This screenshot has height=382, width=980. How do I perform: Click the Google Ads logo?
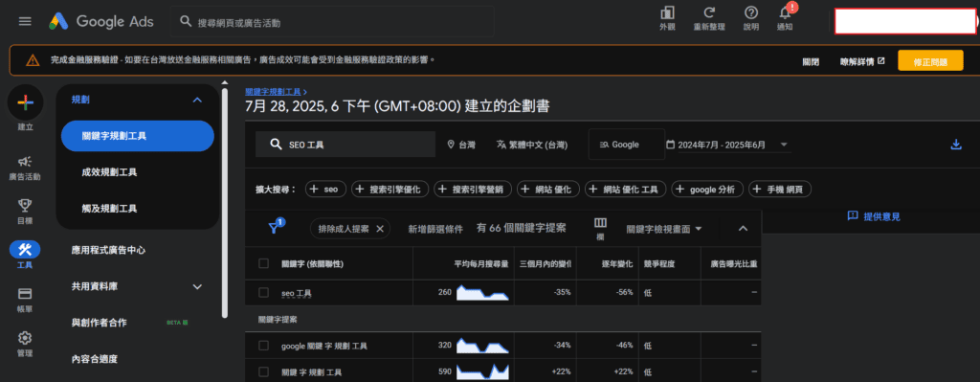click(x=100, y=21)
